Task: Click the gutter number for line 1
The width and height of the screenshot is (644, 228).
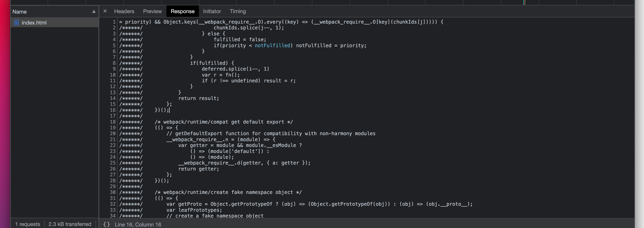Action: [x=114, y=22]
